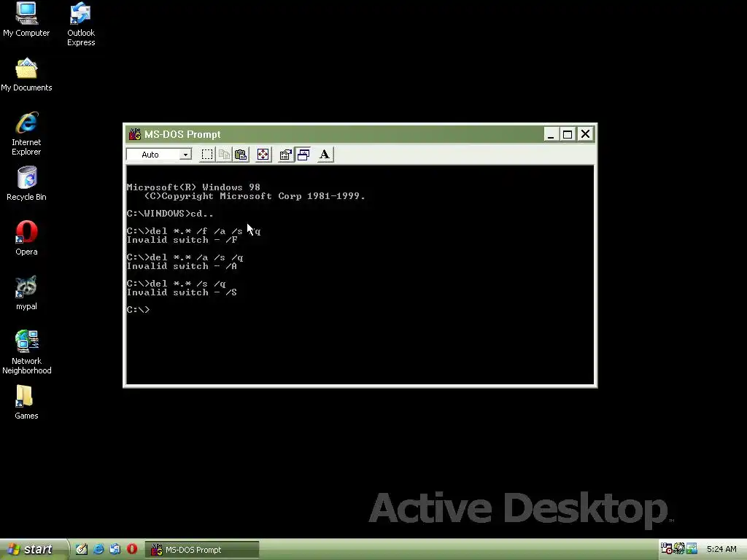
Task: Select the Recycle Bin desktop icon
Action: pyautogui.click(x=26, y=183)
